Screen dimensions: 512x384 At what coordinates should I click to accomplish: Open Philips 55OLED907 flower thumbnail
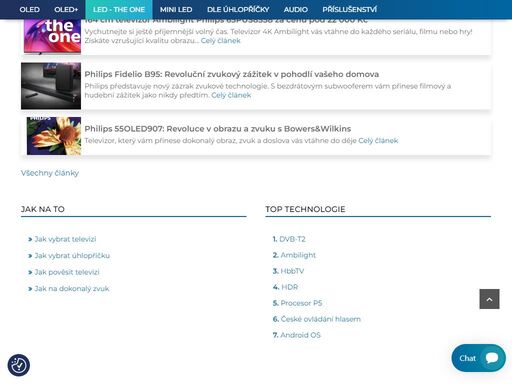coord(54,136)
